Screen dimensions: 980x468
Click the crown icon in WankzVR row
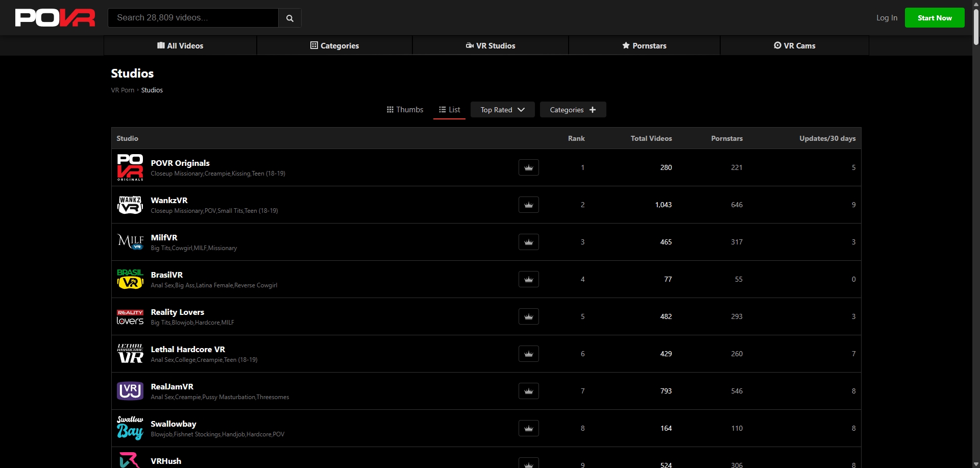528,205
